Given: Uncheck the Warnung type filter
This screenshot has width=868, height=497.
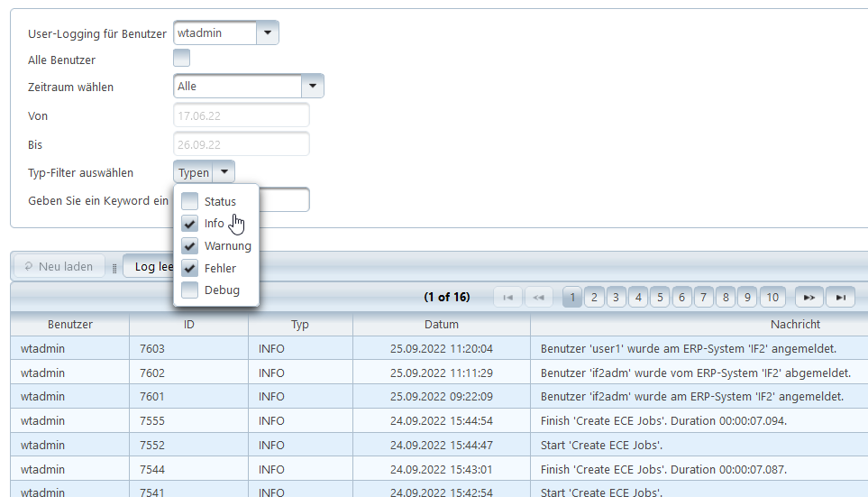Looking at the screenshot, I should 190,245.
